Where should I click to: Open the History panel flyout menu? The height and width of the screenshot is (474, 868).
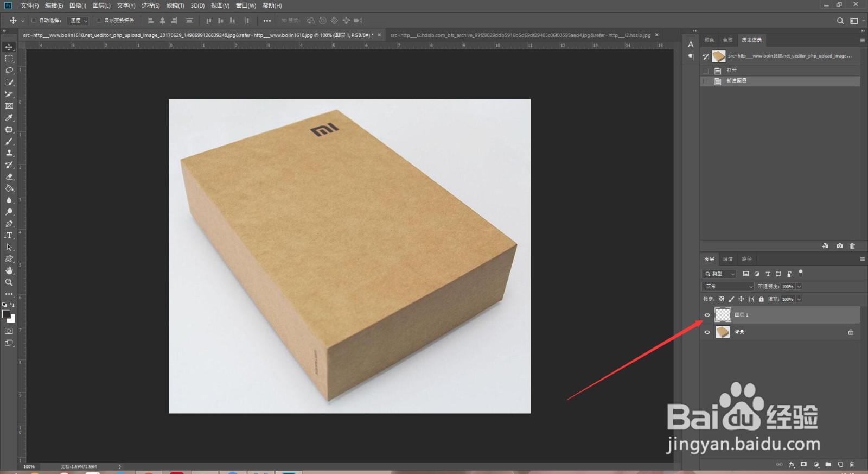pos(863,40)
